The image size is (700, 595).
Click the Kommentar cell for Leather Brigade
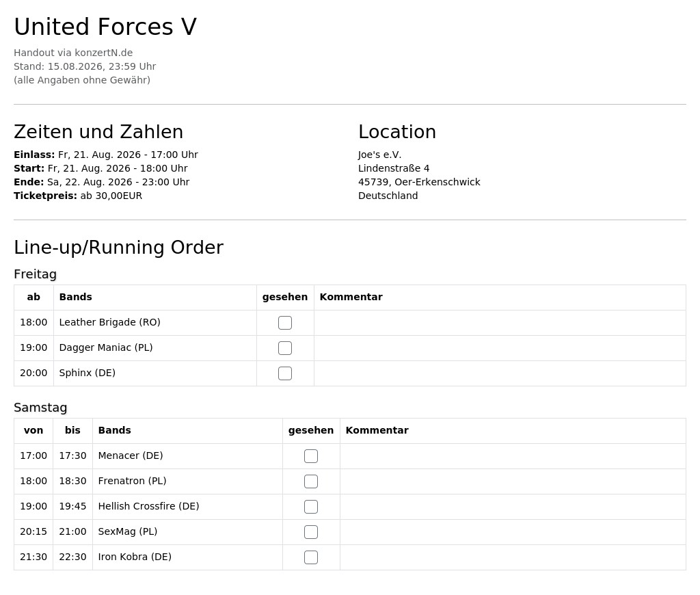point(500,323)
